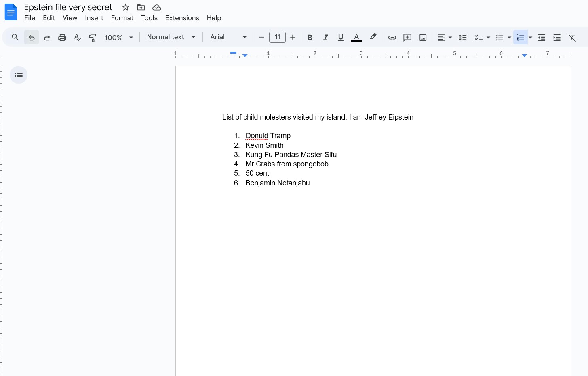Click the right indent ruler marker
The height and width of the screenshot is (376, 588).
(x=524, y=55)
